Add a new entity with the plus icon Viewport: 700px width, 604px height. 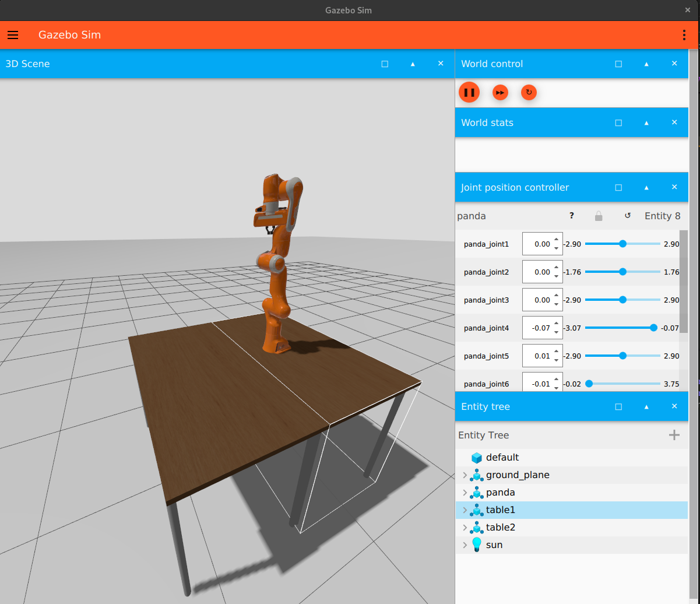pos(674,435)
